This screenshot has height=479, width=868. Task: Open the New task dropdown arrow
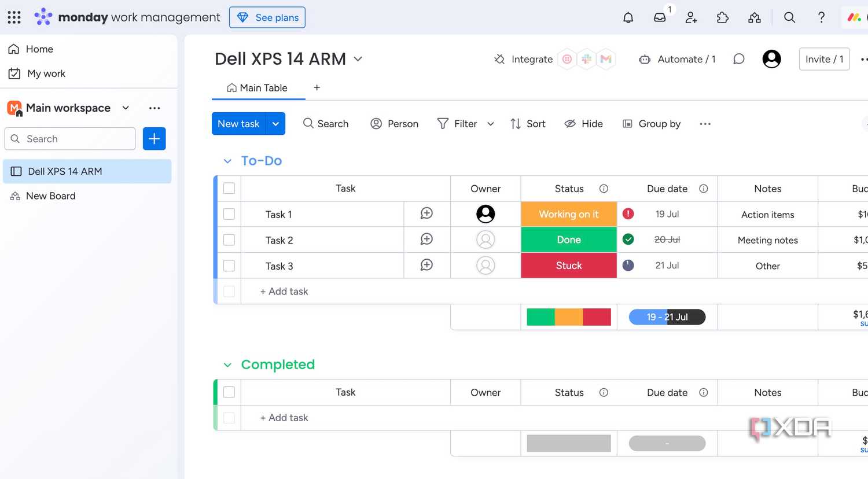275,124
